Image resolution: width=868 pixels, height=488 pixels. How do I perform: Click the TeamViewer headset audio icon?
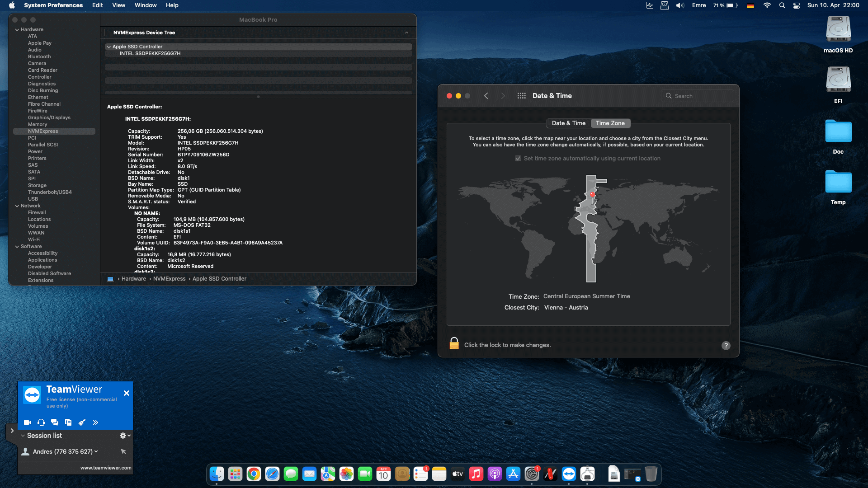click(x=41, y=422)
